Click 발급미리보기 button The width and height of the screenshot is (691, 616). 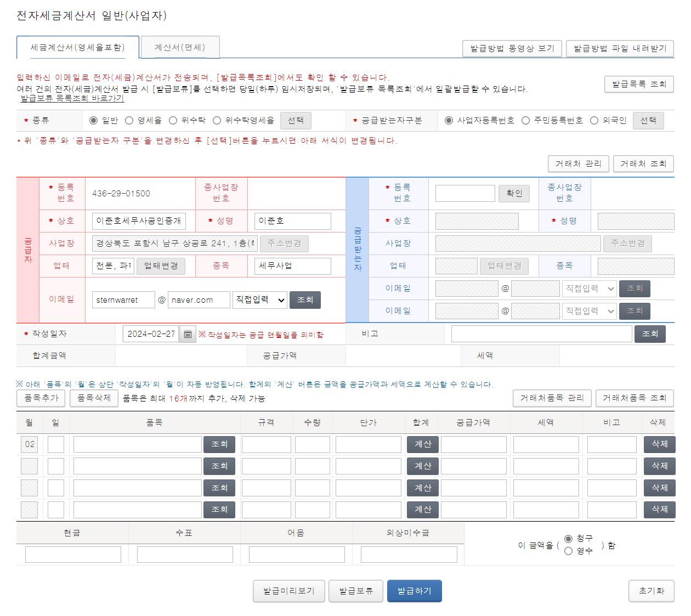pos(289,591)
